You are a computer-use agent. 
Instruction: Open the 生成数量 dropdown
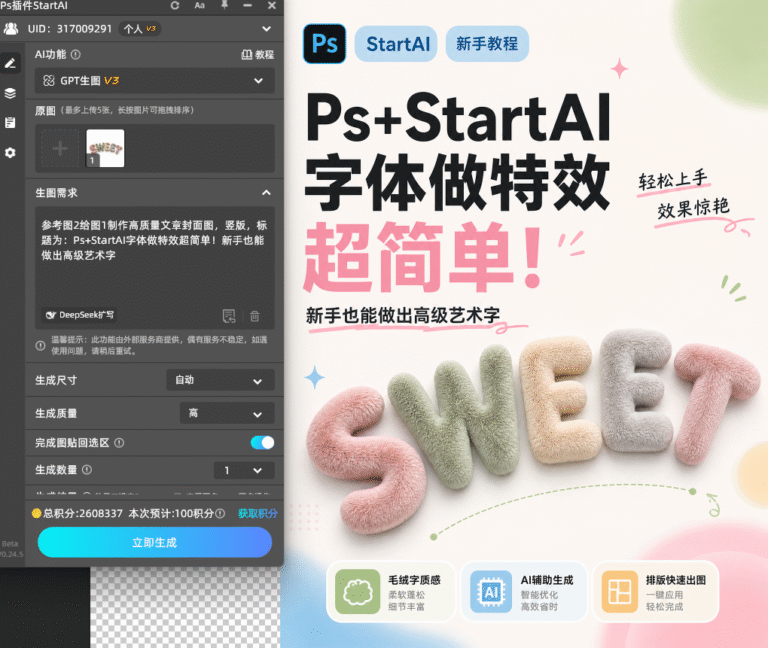[244, 470]
